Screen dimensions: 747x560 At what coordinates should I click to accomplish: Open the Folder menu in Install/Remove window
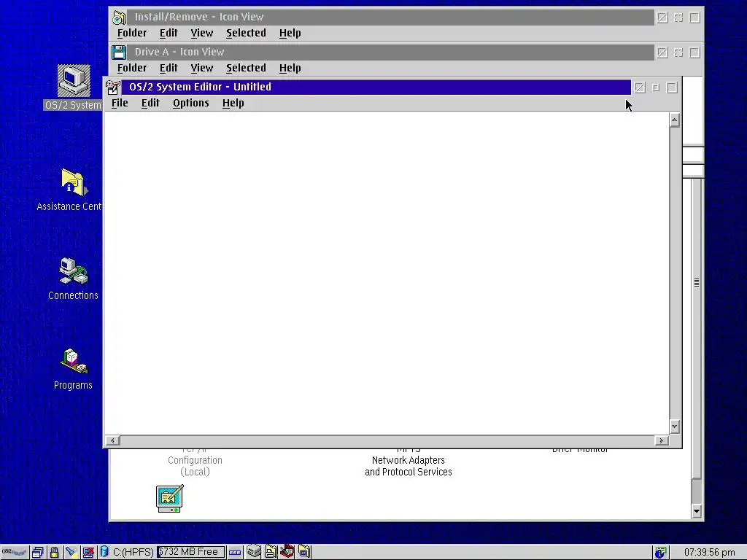tap(132, 34)
